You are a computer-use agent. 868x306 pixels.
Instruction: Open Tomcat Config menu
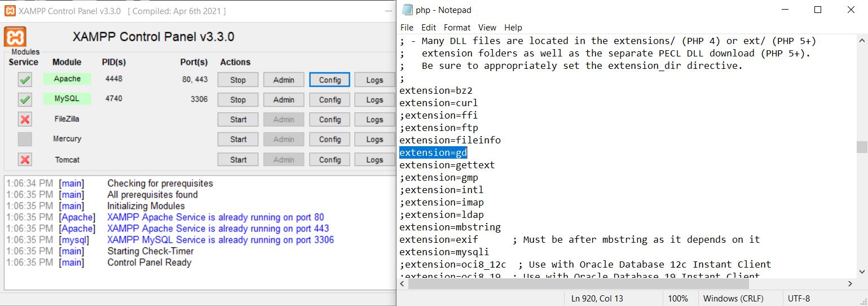pos(330,159)
